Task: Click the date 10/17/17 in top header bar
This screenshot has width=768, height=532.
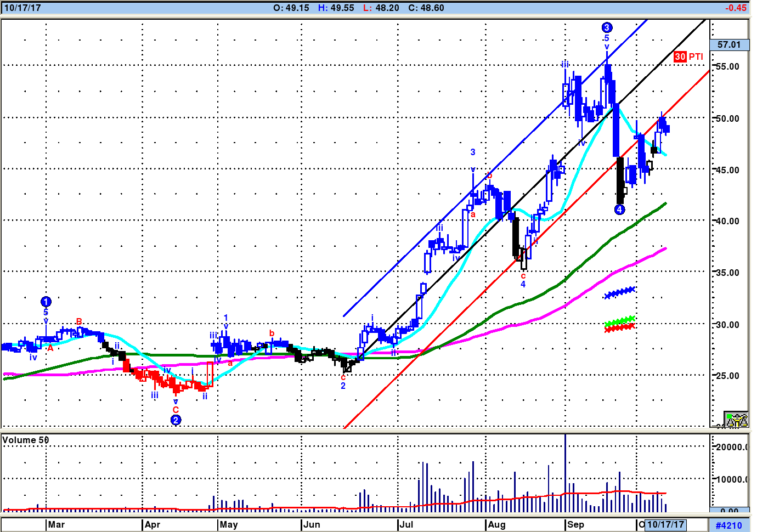Action: (x=22, y=8)
